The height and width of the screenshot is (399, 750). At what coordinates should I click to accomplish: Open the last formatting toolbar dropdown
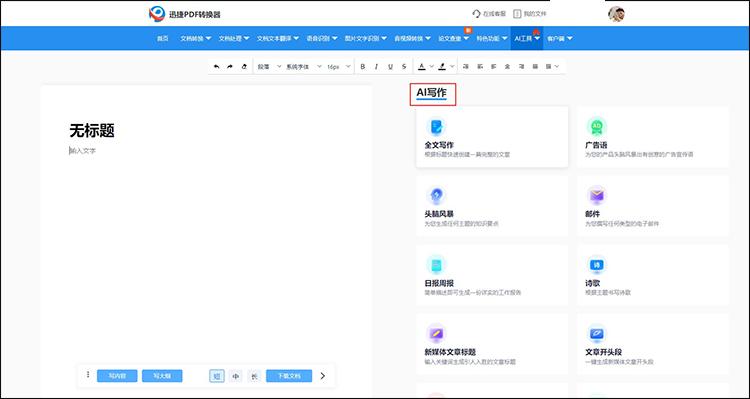552,66
